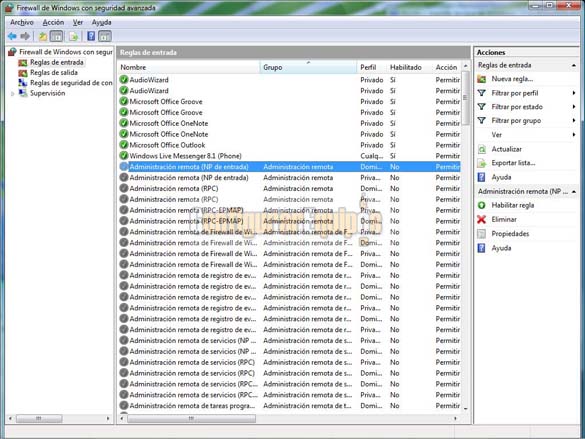Sort rules by the Acción column header
Viewport: 585px width, 439px height.
tap(447, 67)
